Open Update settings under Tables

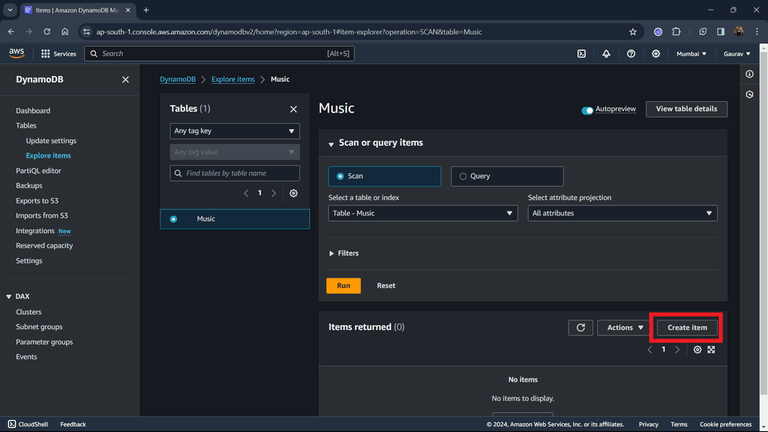[x=51, y=141]
